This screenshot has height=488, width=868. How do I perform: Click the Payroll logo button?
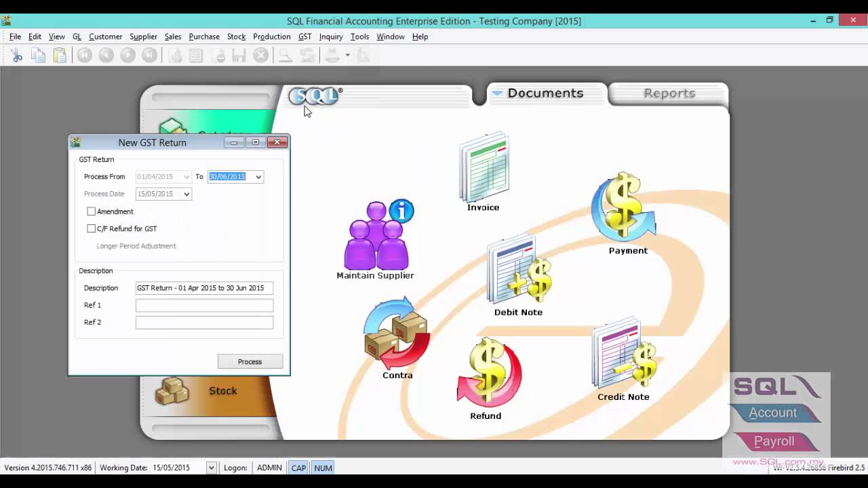point(774,441)
